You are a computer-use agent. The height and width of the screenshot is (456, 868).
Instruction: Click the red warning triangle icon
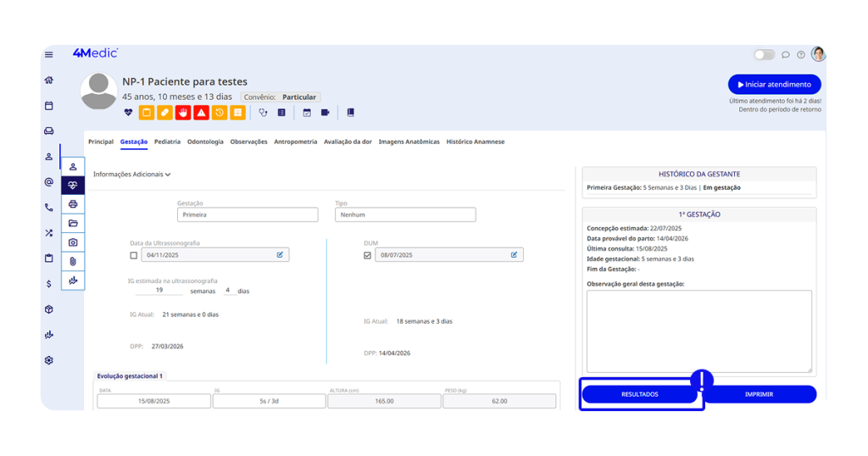pos(201,112)
